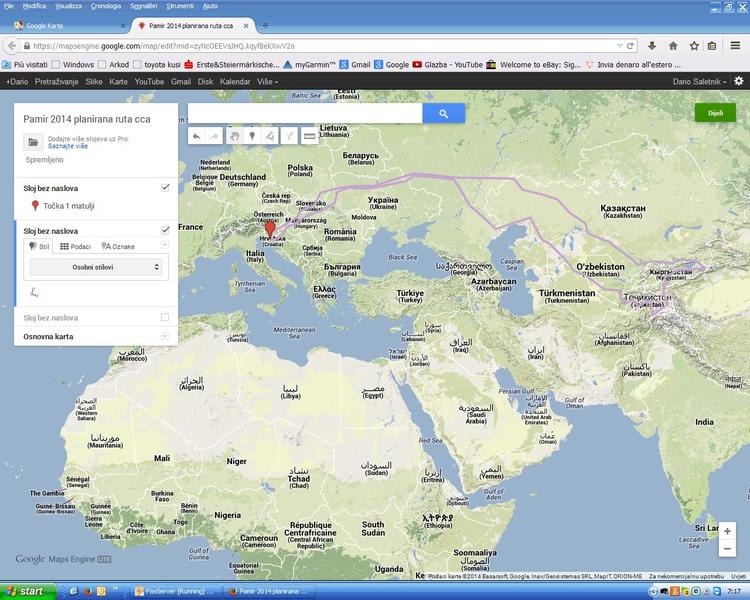Activate the measure distance ruler tool
Viewport: 750px width, 600px height.
coord(309,136)
